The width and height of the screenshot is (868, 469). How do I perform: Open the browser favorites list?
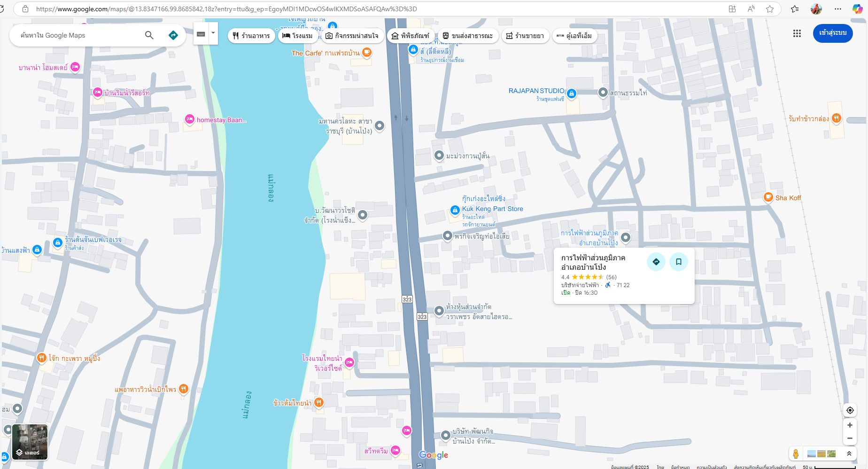(x=795, y=9)
